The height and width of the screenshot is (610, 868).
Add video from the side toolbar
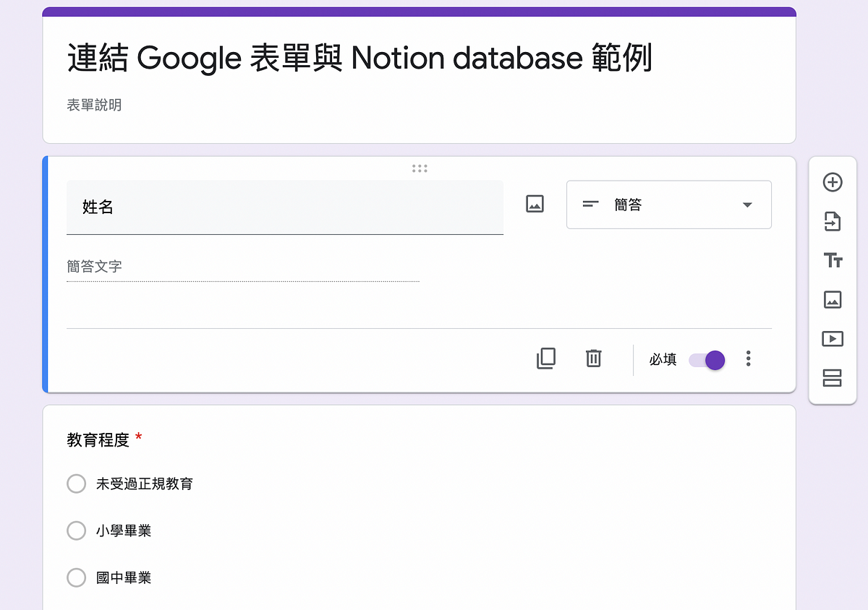(833, 338)
